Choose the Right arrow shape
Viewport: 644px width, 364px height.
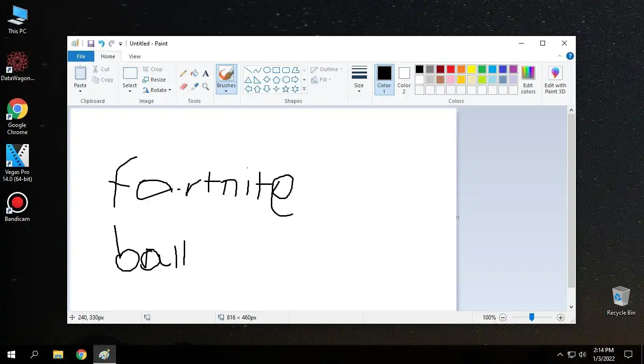point(295,80)
